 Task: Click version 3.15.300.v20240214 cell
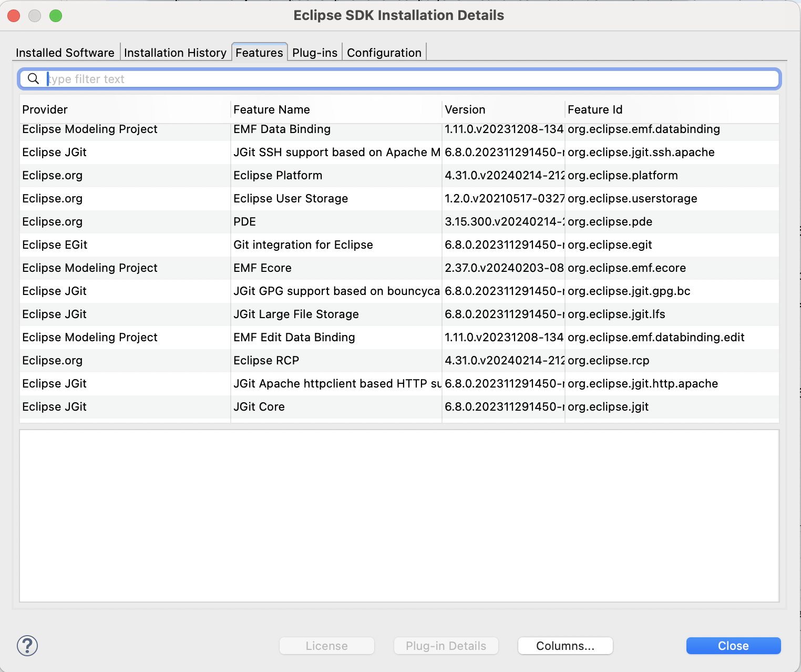click(505, 222)
